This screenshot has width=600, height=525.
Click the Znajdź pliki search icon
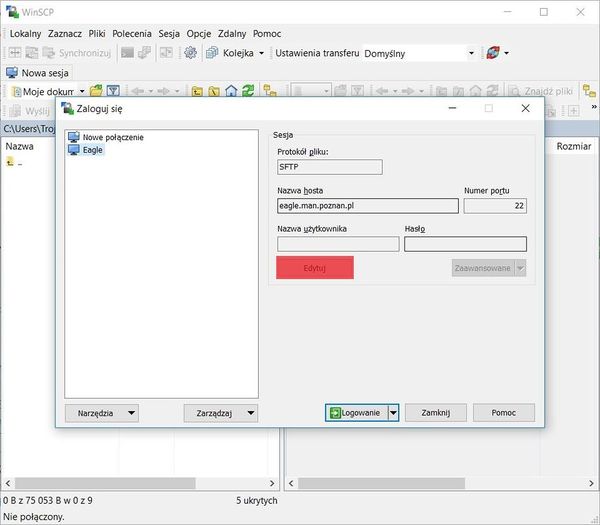515,91
